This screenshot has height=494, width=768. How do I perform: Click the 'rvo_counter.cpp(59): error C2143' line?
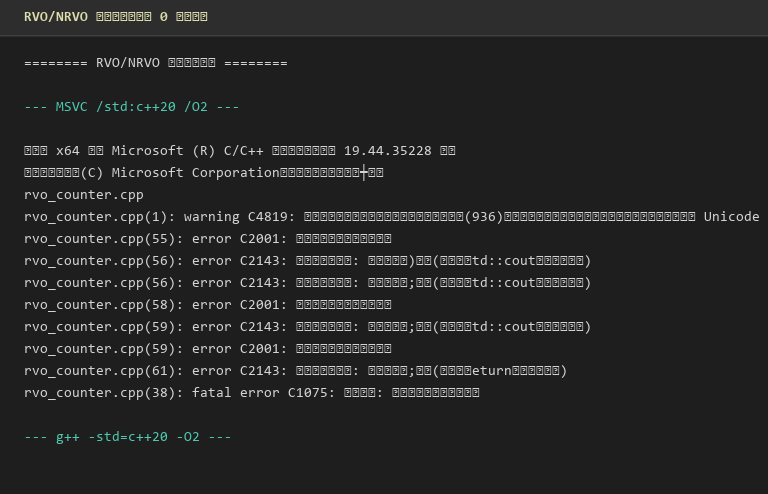click(308, 327)
